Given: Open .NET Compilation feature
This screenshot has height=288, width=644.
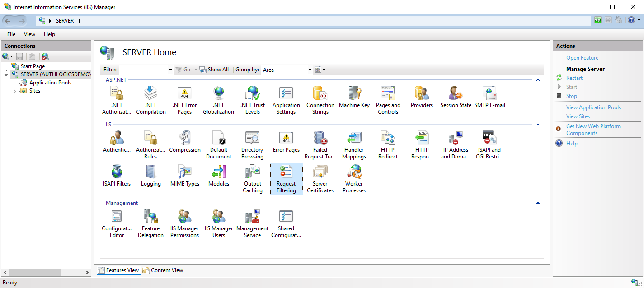Looking at the screenshot, I should (x=150, y=100).
